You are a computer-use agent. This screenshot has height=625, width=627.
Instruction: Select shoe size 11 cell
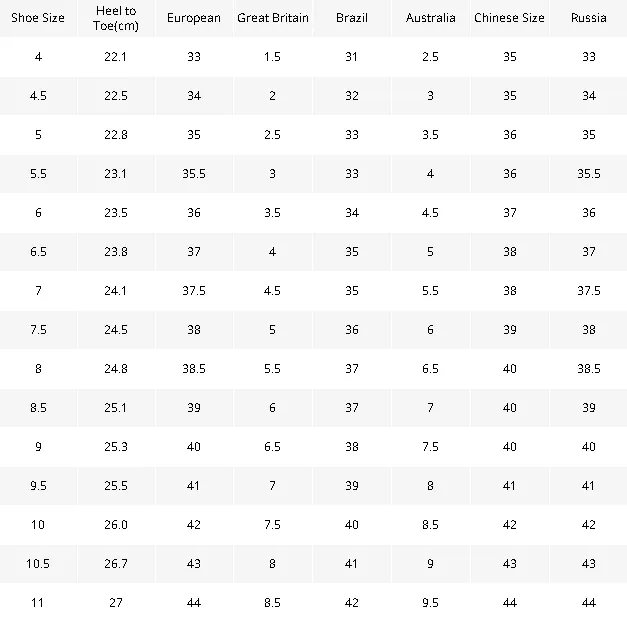pyautogui.click(x=38, y=603)
